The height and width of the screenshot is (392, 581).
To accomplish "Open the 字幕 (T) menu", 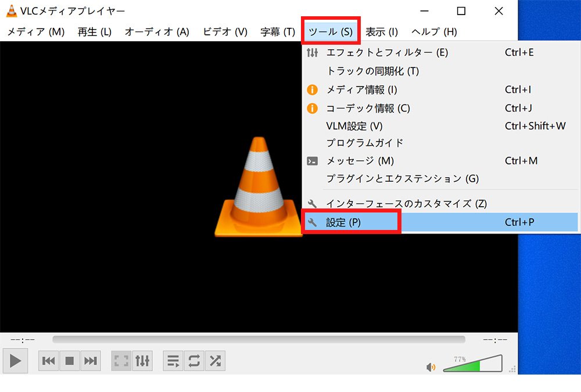I will coord(278,32).
